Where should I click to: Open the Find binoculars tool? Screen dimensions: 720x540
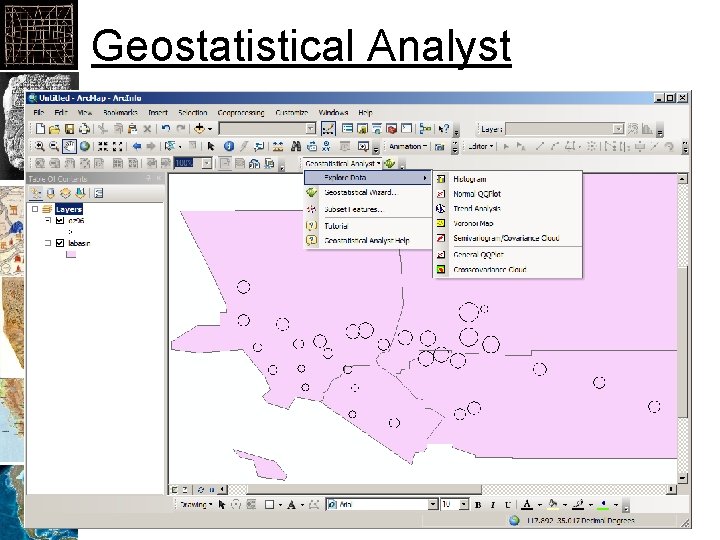point(296,146)
